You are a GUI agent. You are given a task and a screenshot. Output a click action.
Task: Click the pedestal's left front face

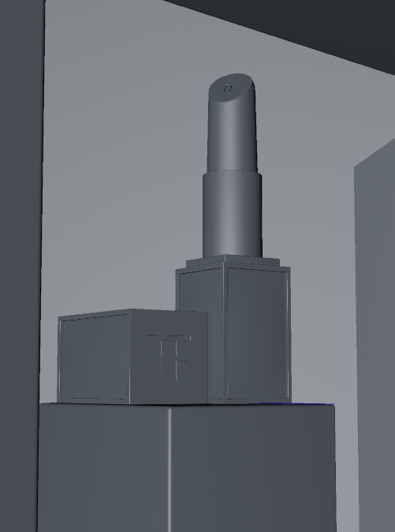click(103, 468)
